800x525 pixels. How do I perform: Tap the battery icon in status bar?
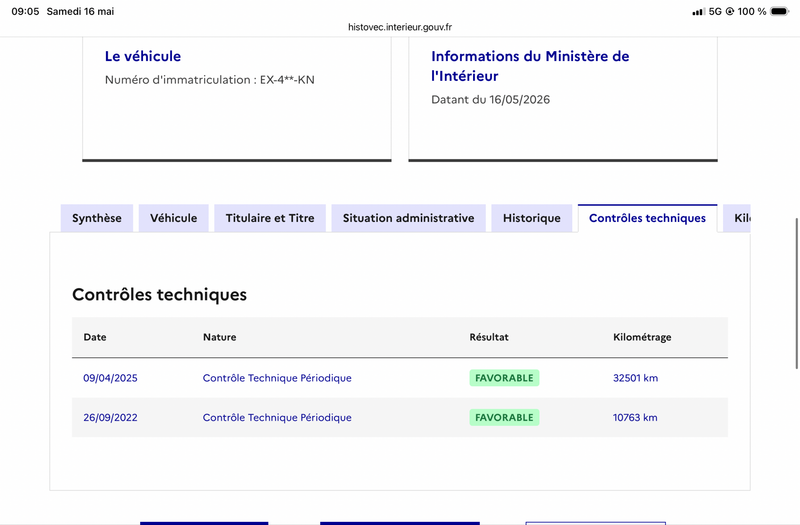(x=780, y=11)
